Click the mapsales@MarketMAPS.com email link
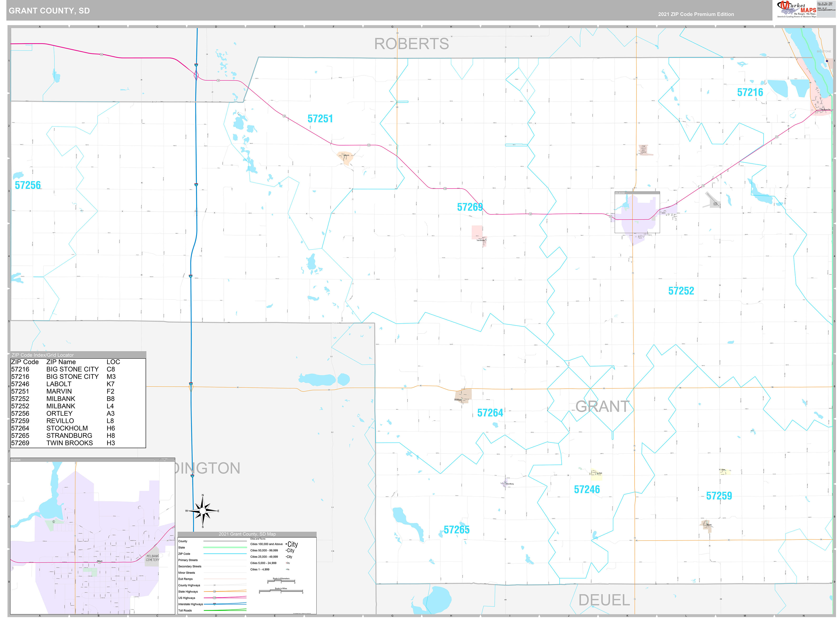The width and height of the screenshot is (840, 618). click(826, 10)
